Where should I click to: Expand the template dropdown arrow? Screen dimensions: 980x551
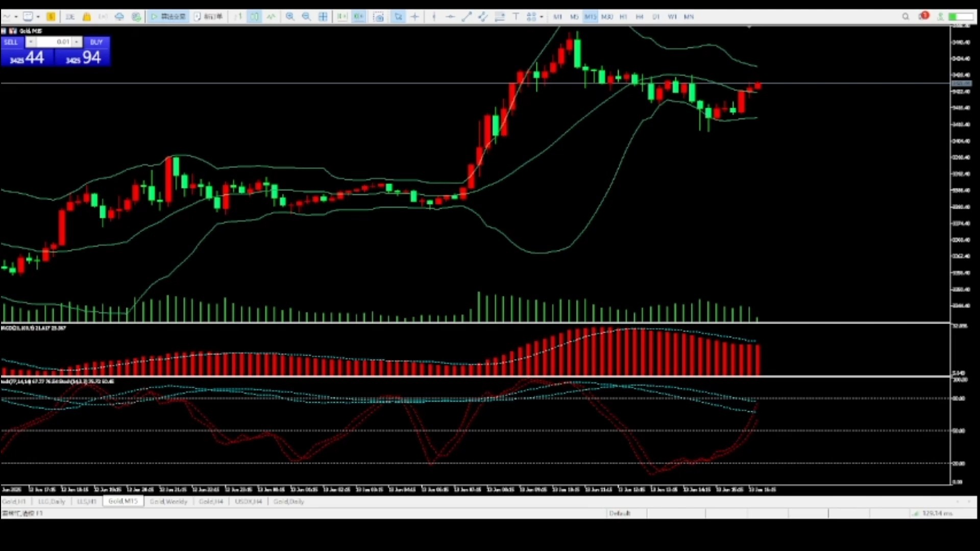tap(38, 17)
